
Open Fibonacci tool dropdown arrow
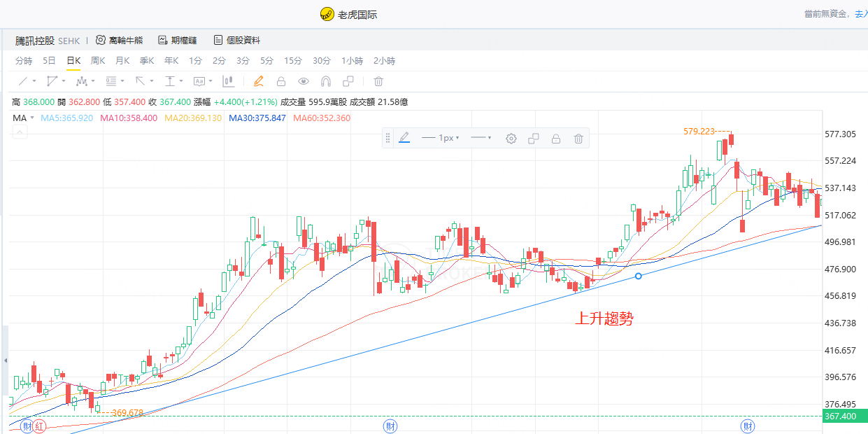tap(122, 82)
